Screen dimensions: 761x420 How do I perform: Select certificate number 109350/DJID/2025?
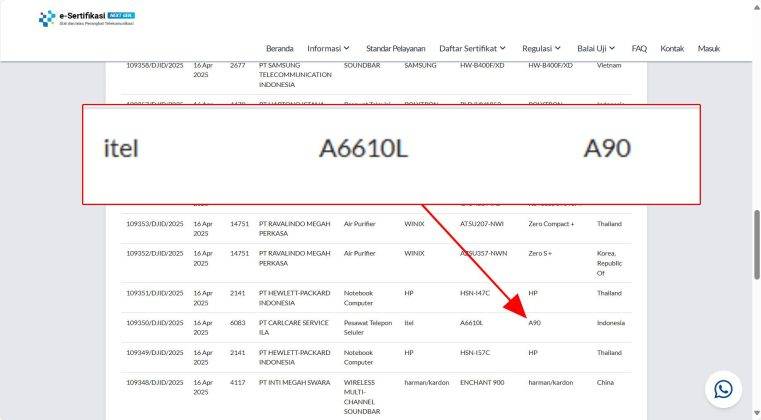point(155,323)
